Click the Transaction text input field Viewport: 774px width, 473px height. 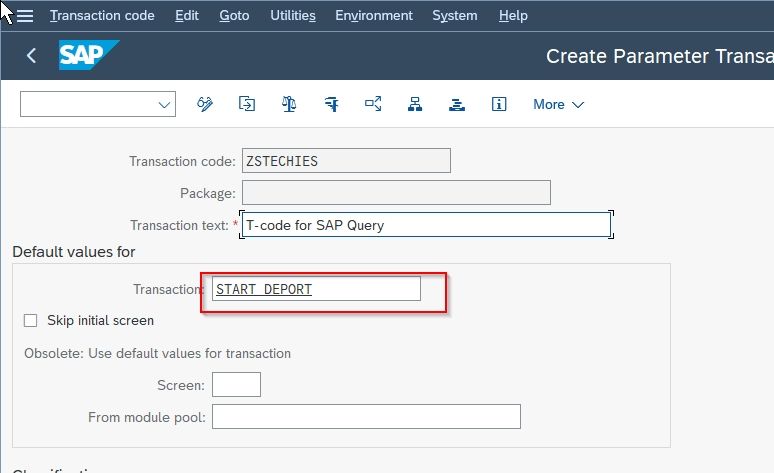[x=426, y=225]
